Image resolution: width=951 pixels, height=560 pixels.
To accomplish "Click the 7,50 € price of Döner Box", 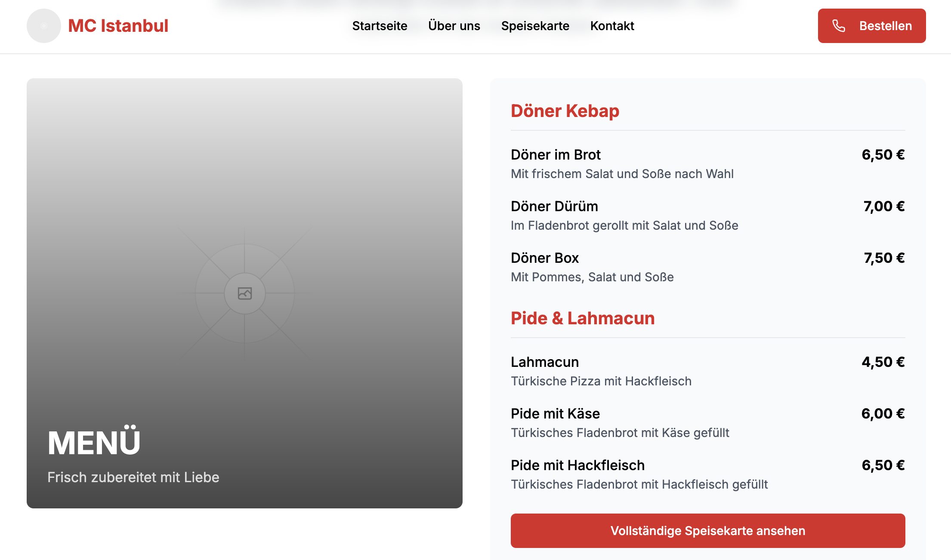I will [x=884, y=258].
